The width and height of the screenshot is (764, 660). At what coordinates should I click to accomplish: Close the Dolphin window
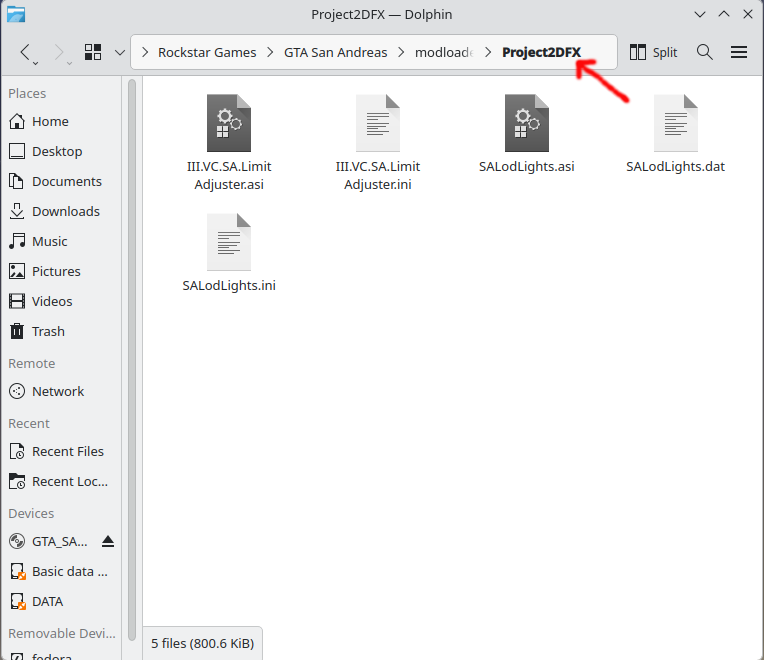[748, 14]
